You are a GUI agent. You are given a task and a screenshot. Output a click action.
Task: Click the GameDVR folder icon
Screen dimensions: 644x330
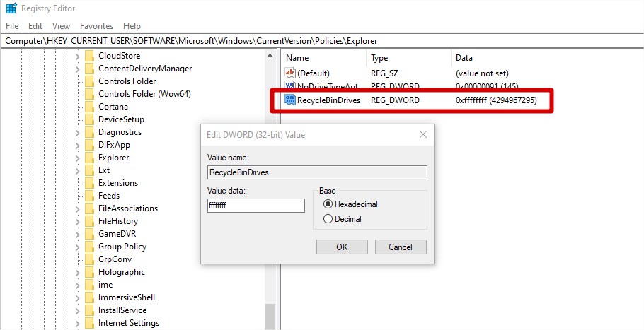point(90,234)
